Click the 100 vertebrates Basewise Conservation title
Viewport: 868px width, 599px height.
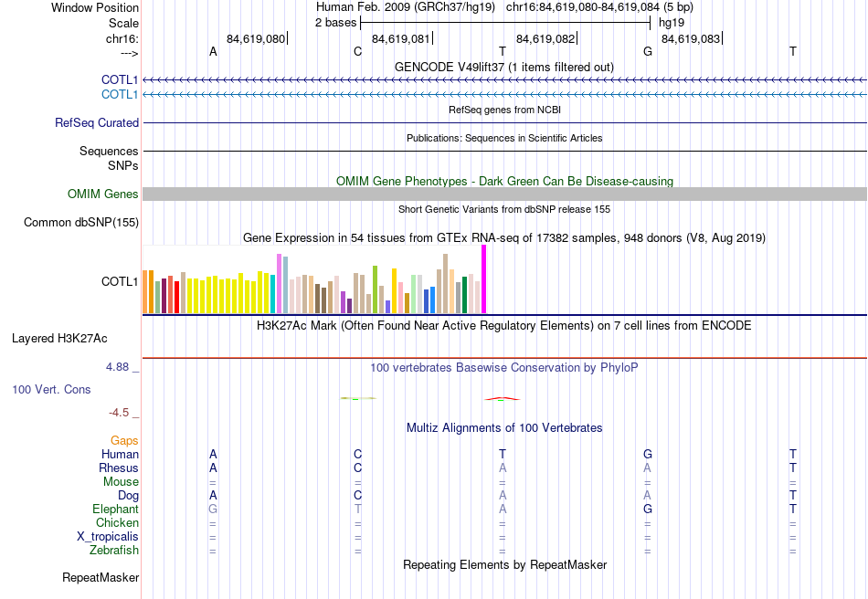click(503, 368)
